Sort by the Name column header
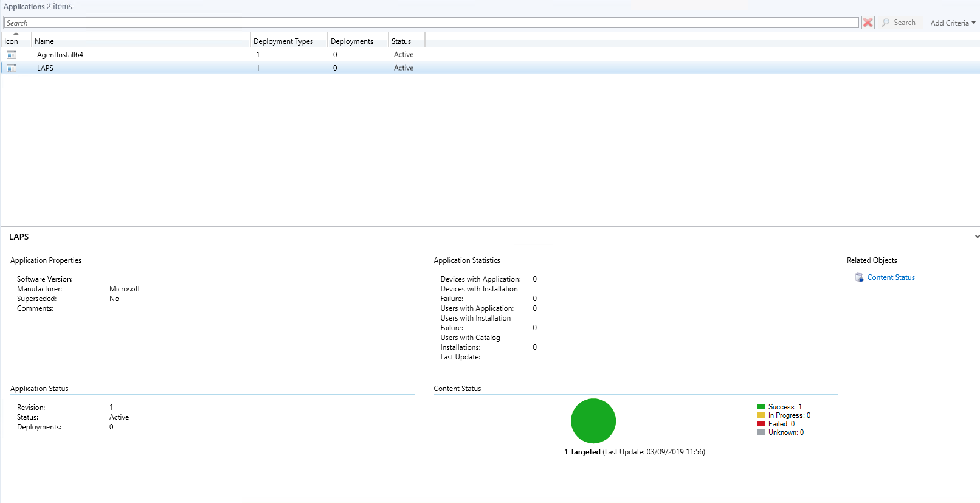The image size is (980, 503). coord(140,41)
